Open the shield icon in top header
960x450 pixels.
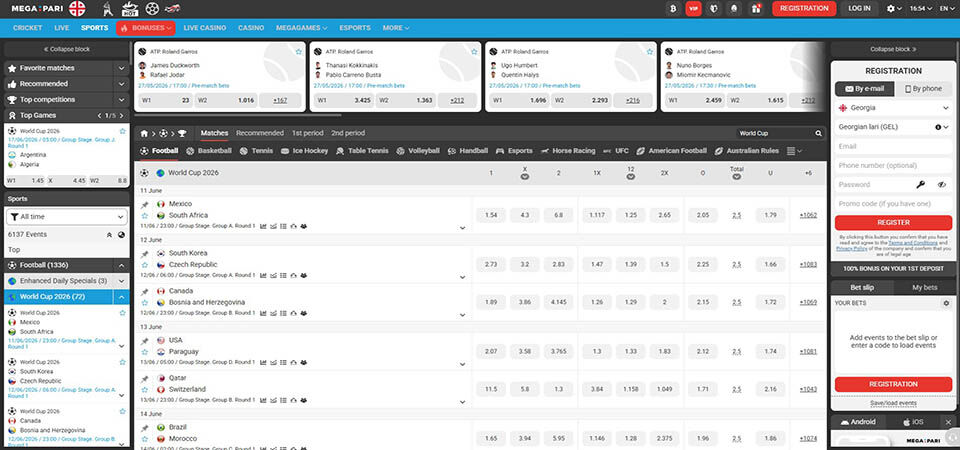tap(713, 9)
